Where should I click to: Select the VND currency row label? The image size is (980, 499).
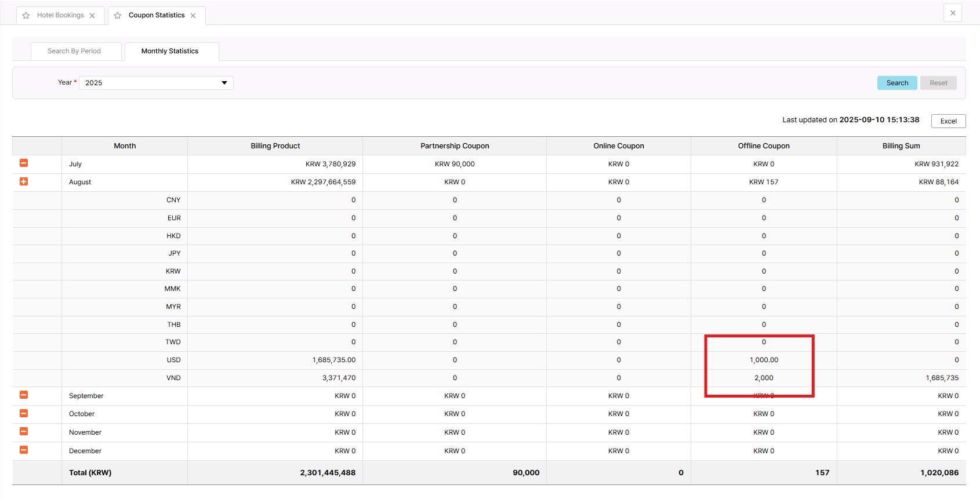pyautogui.click(x=173, y=378)
